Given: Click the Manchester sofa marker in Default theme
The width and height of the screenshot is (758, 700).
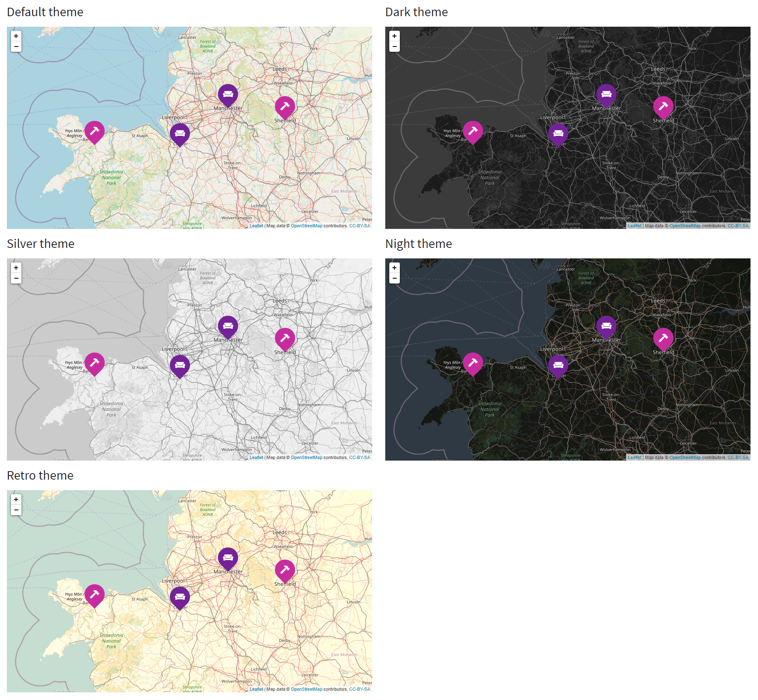Looking at the screenshot, I should point(228,95).
